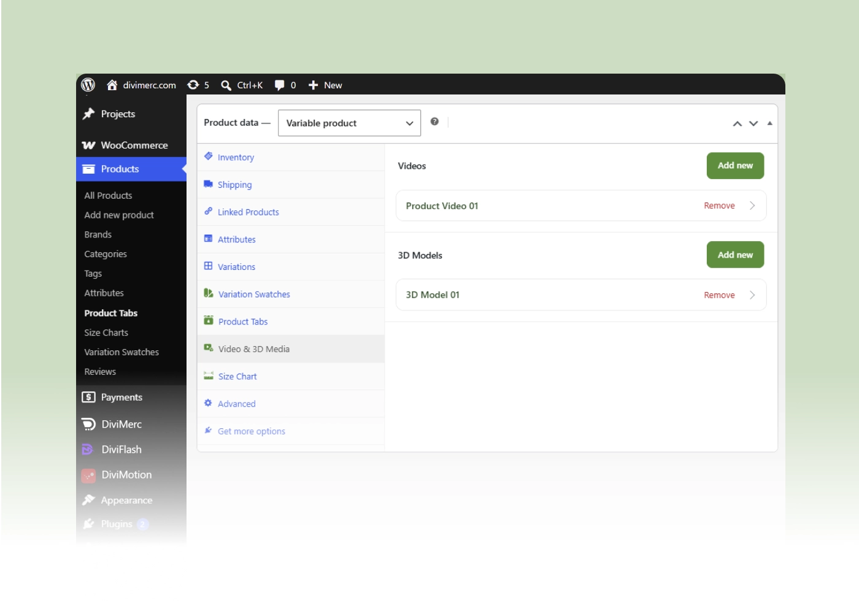Click the updates refresh icon

click(193, 85)
